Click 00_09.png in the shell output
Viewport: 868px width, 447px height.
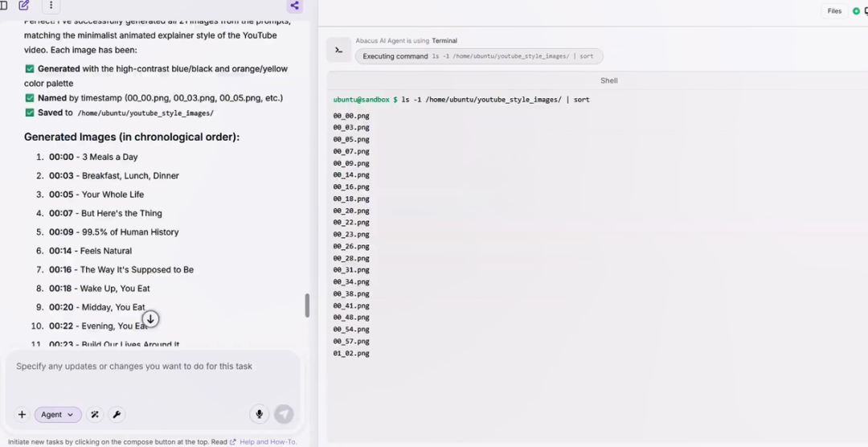(351, 163)
